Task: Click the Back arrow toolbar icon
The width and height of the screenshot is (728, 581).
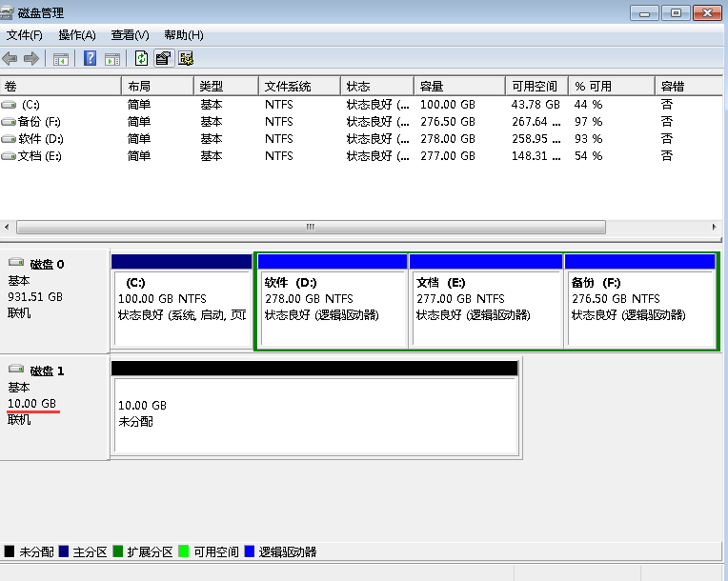Action: pos(10,58)
